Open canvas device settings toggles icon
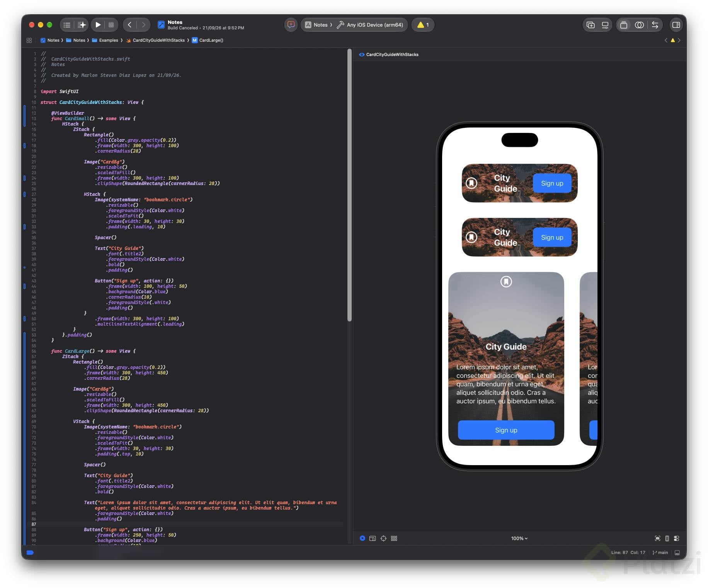 676,538
